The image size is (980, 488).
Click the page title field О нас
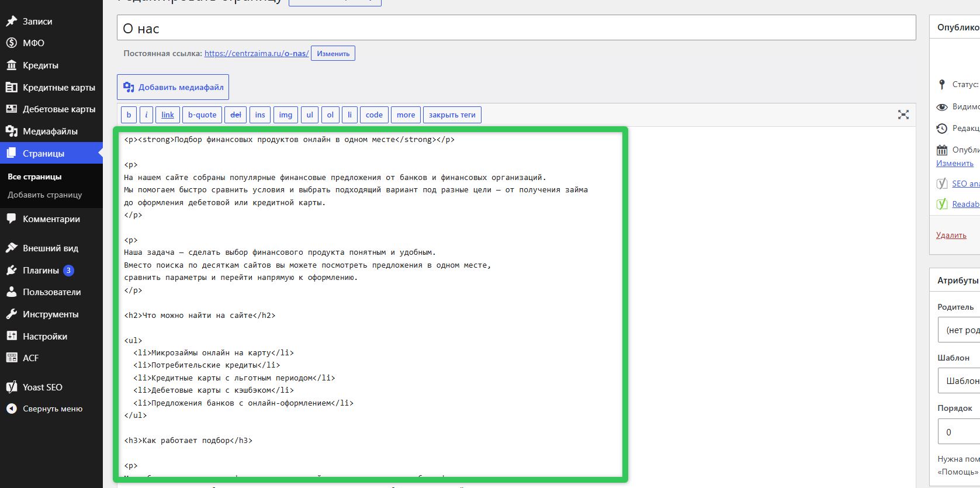(517, 28)
